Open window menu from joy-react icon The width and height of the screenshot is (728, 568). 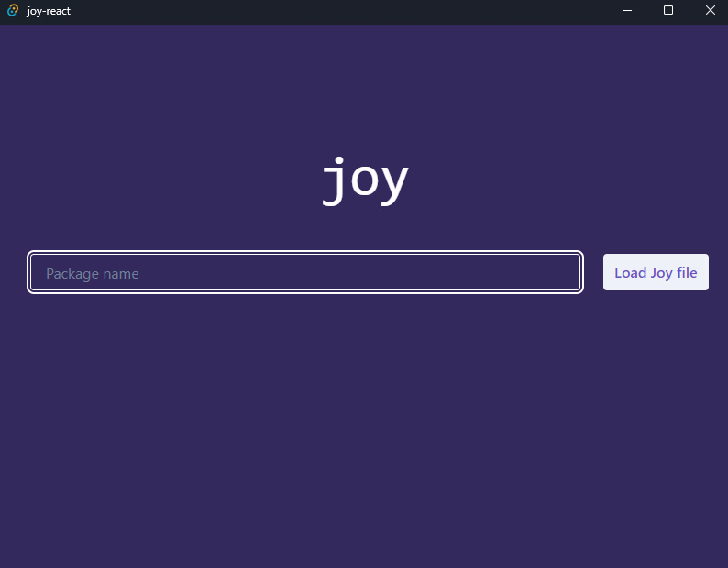tap(13, 11)
